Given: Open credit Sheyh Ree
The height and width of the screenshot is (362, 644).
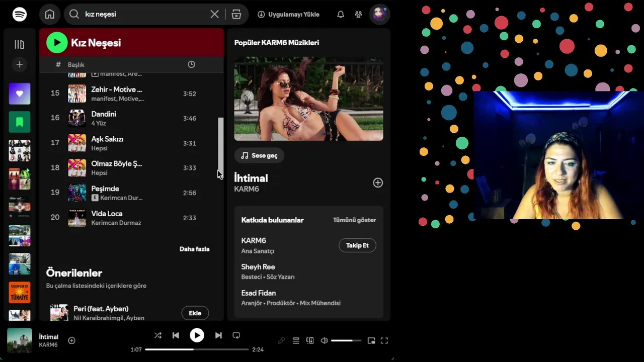Looking at the screenshot, I should (x=258, y=267).
